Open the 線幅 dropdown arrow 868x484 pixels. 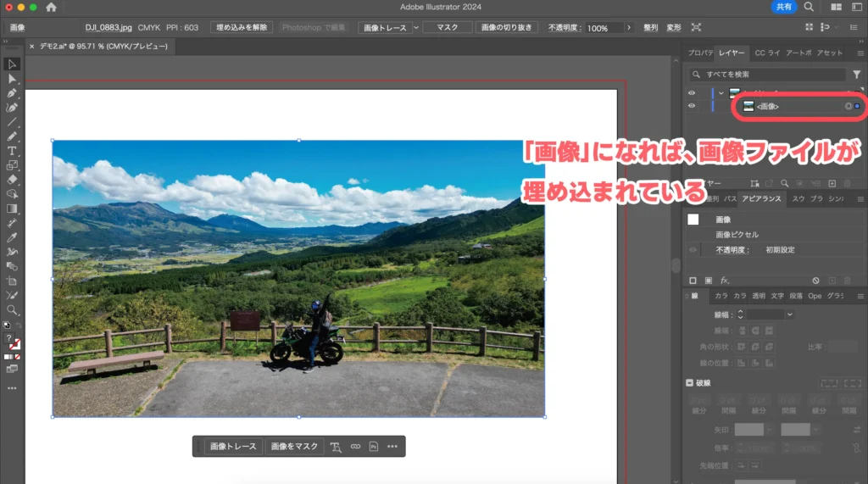[x=790, y=314]
